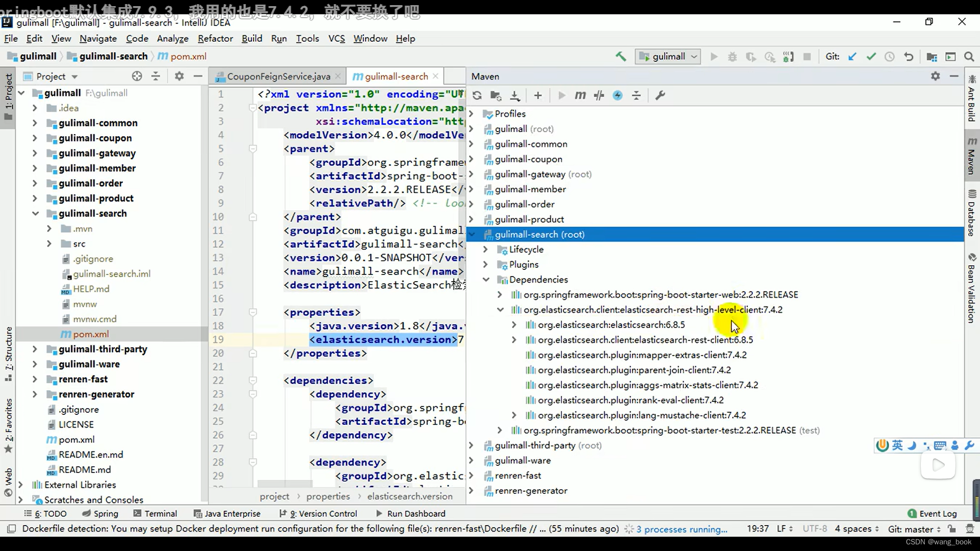
Task: Open the gulimall run configuration dropdown
Action: [x=668, y=57]
